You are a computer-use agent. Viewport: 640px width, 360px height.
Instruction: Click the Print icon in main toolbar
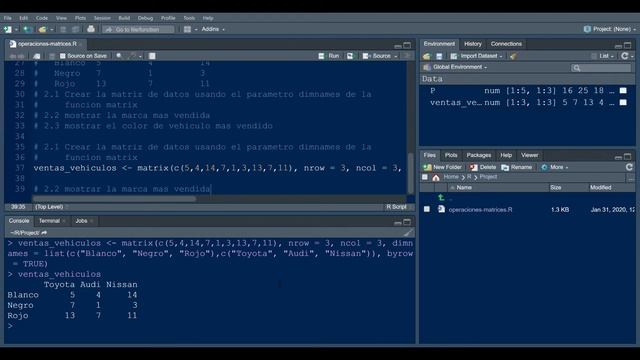coord(91,29)
